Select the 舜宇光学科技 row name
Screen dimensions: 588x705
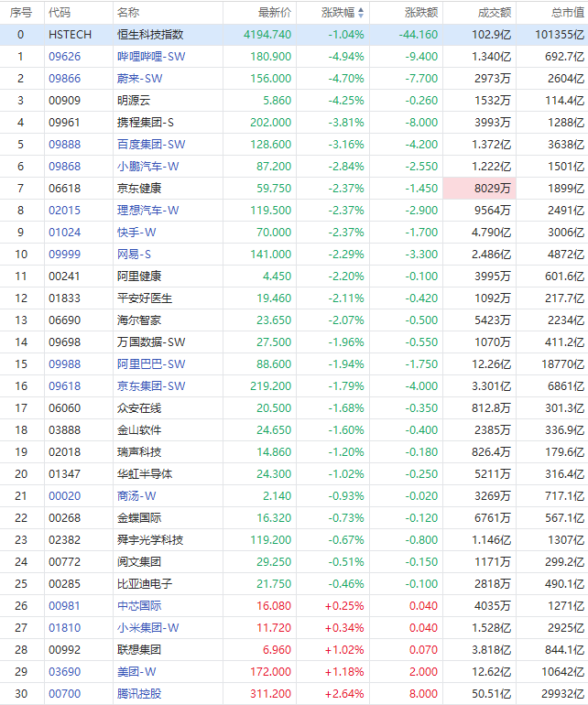click(150, 540)
